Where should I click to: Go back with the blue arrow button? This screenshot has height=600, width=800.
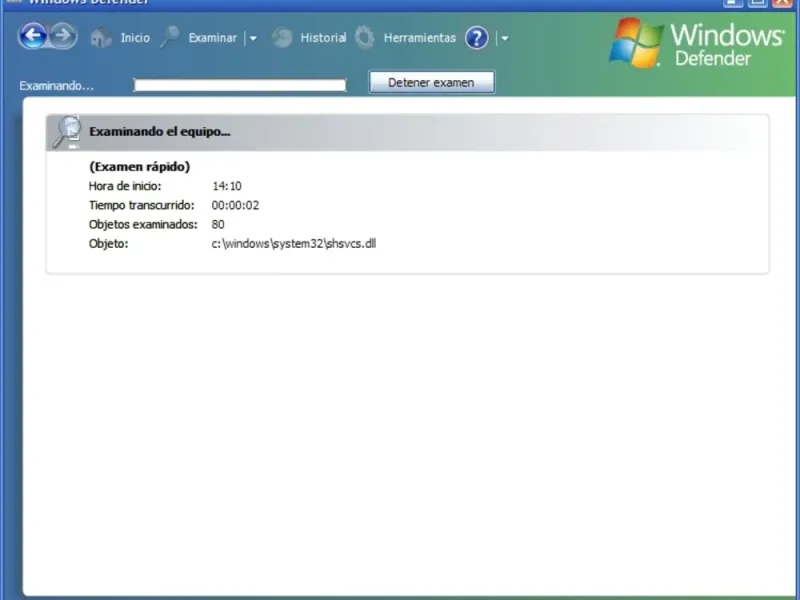[x=33, y=36]
